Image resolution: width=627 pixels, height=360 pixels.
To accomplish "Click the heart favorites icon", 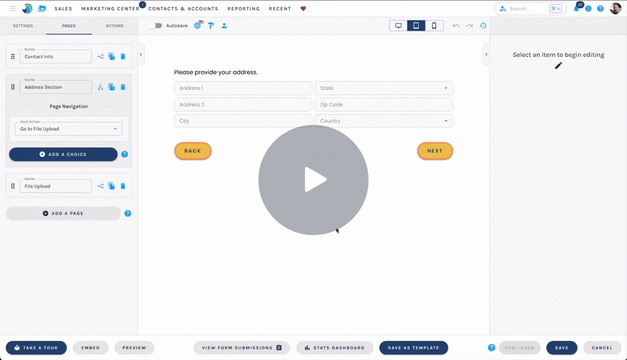I will tap(303, 8).
